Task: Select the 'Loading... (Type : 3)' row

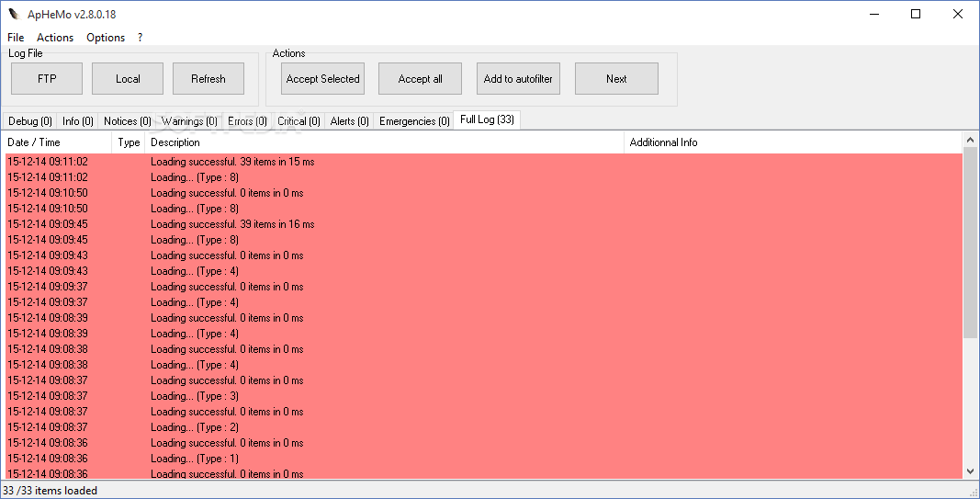Action: point(484,396)
